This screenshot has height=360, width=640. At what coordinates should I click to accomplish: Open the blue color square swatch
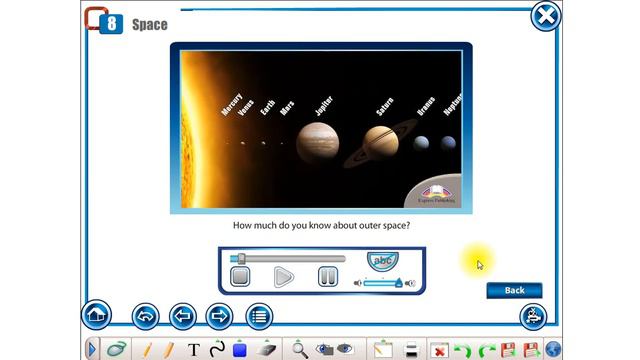tap(240, 350)
